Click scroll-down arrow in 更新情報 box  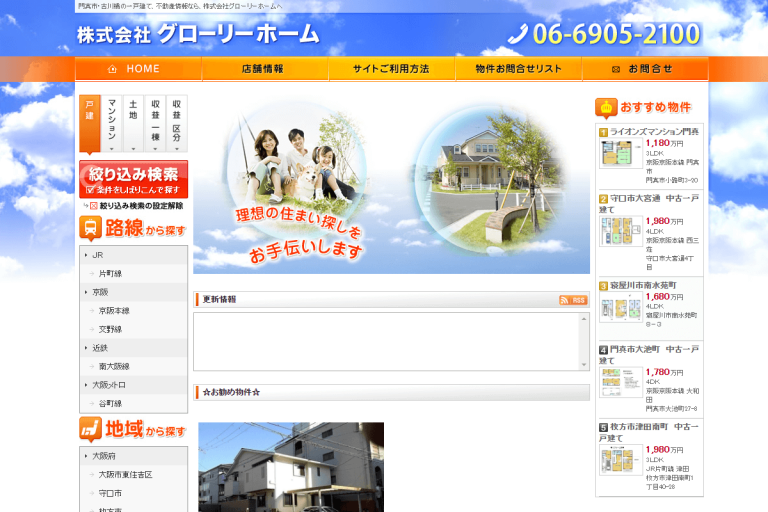[584, 365]
